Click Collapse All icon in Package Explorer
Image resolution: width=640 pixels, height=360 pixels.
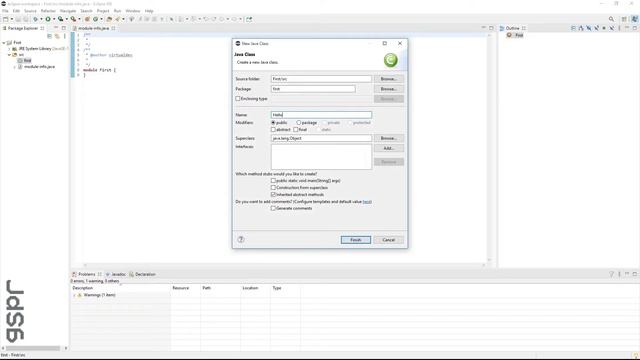(x=49, y=36)
